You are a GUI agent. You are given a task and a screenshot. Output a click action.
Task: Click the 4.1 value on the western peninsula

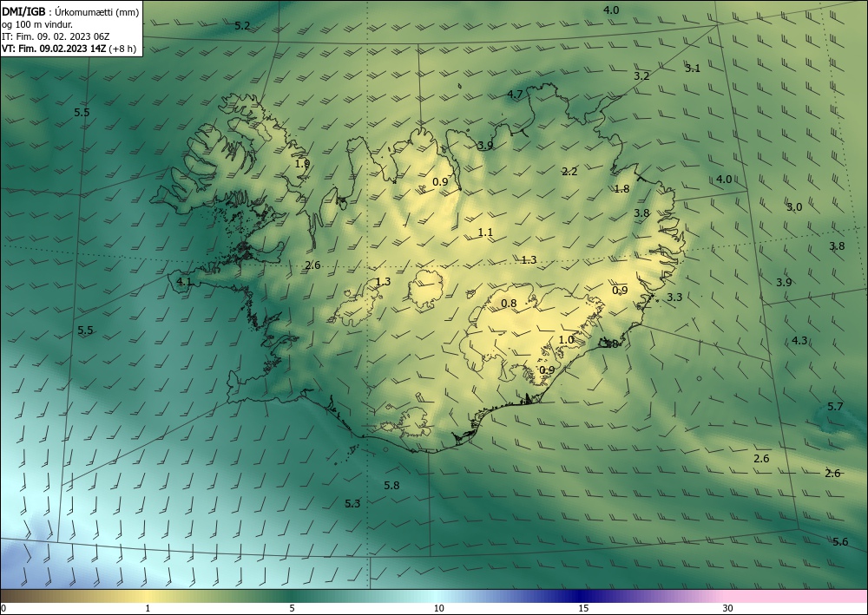[184, 282]
